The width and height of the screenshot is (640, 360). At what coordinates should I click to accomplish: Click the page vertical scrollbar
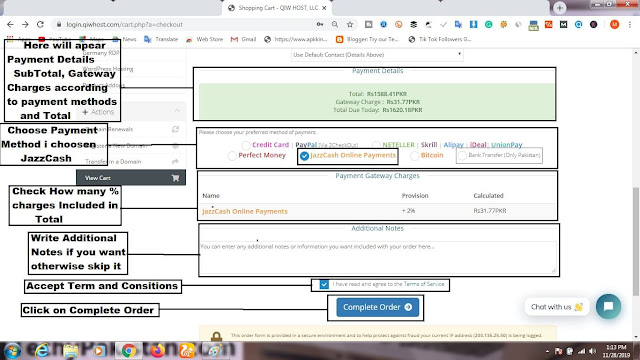(x=636, y=241)
